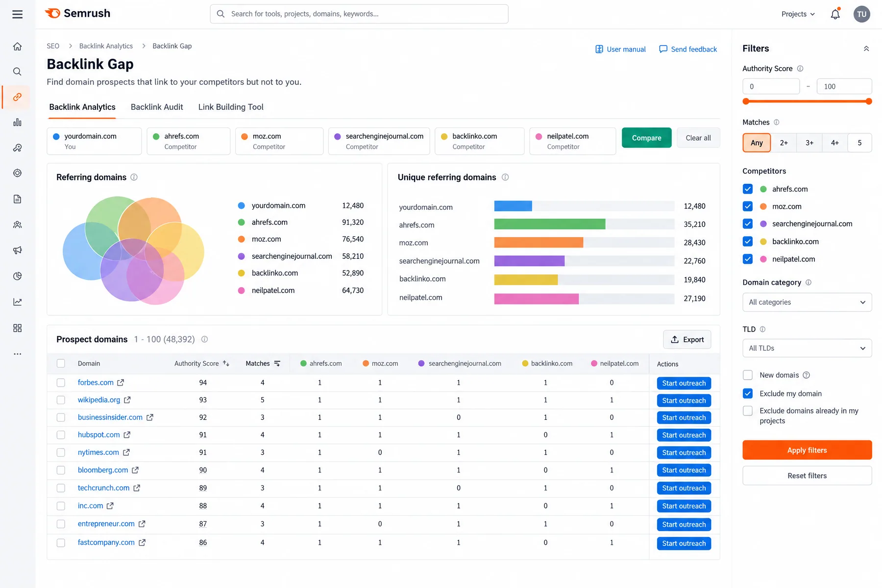Uncheck the ahrefs.com competitor checkbox
Image resolution: width=882 pixels, height=588 pixels.
pyautogui.click(x=748, y=189)
